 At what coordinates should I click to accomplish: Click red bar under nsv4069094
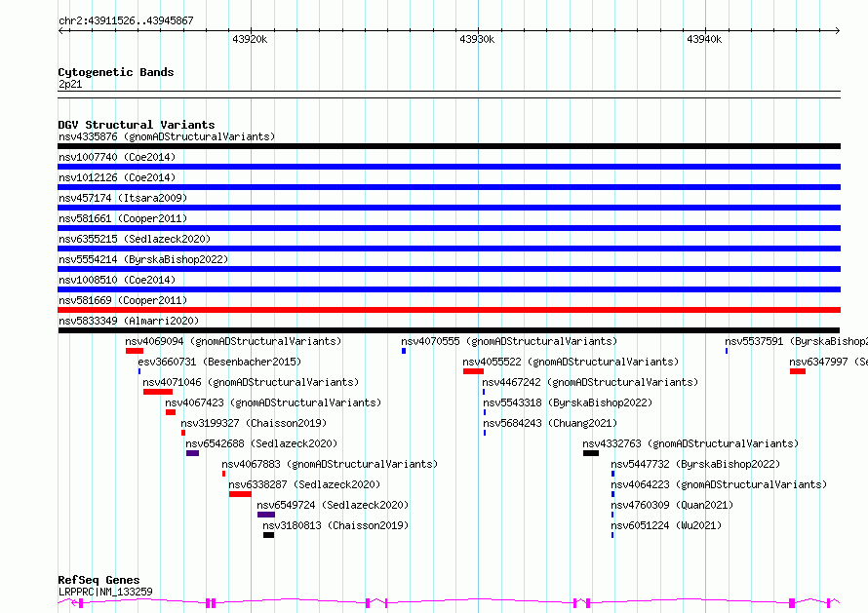pyautogui.click(x=135, y=351)
